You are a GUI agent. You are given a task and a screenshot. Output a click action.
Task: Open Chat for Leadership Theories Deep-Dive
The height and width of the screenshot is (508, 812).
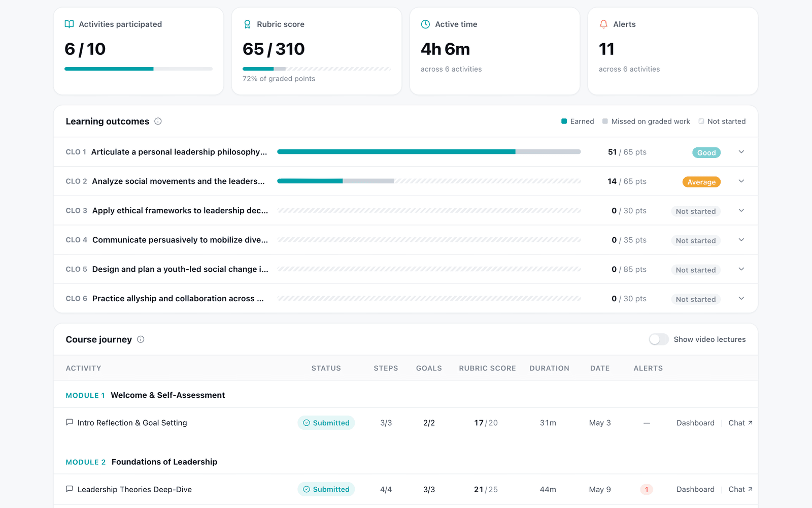[x=740, y=489]
